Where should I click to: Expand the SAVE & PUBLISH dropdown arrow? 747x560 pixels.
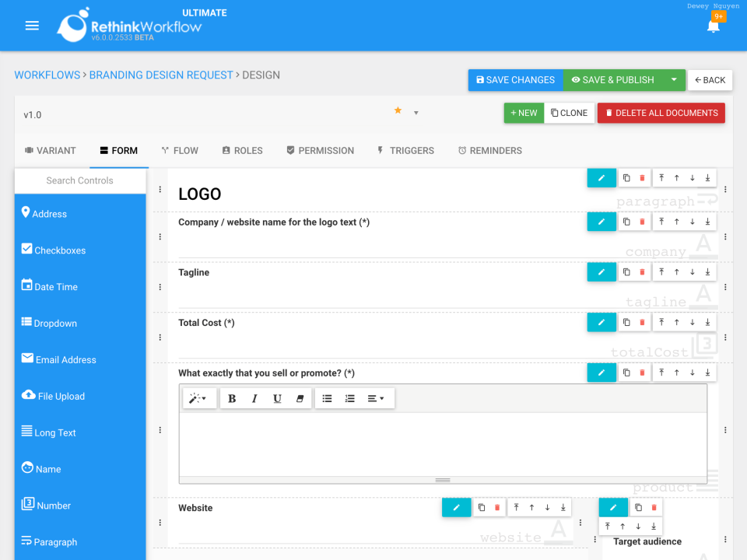point(675,79)
